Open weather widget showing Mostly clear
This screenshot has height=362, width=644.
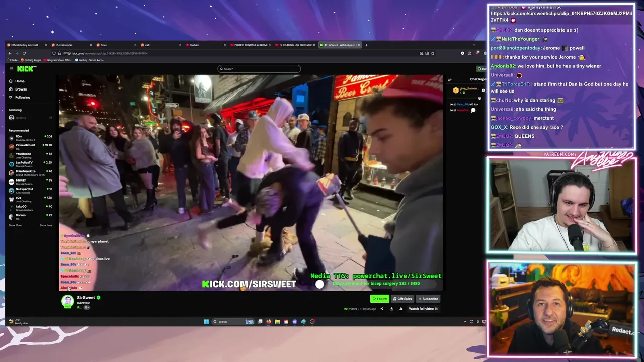point(18,322)
